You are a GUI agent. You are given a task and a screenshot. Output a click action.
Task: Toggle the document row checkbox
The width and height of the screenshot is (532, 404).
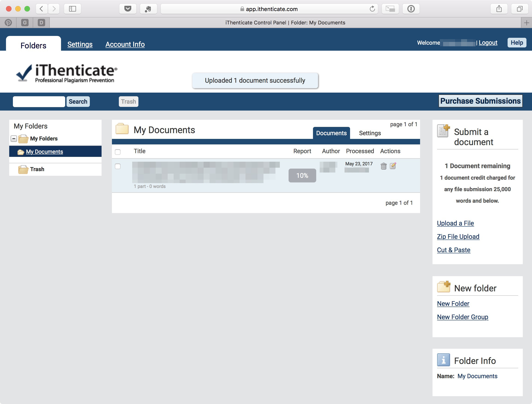point(118,166)
